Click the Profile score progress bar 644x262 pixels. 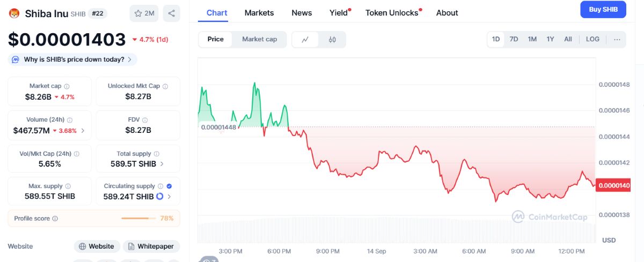coord(138,219)
